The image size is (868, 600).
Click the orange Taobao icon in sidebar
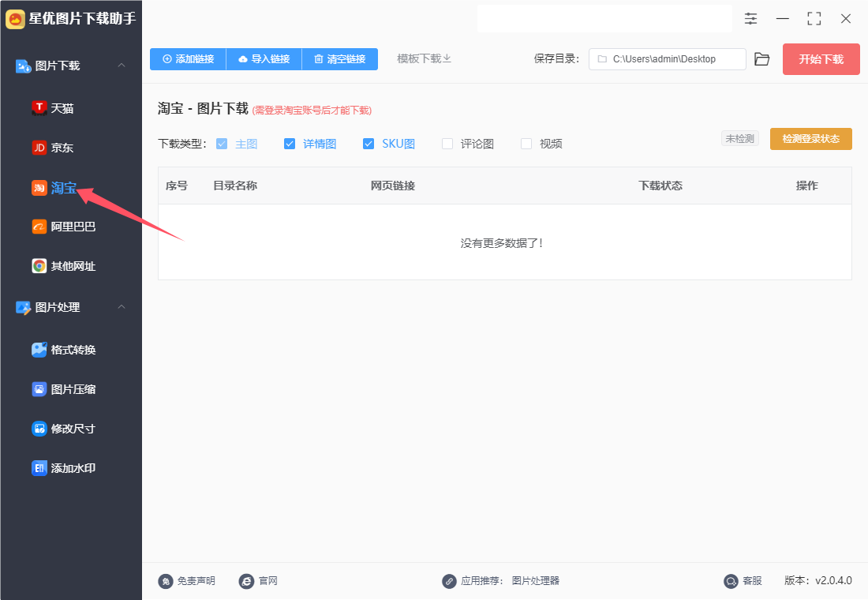click(x=39, y=188)
